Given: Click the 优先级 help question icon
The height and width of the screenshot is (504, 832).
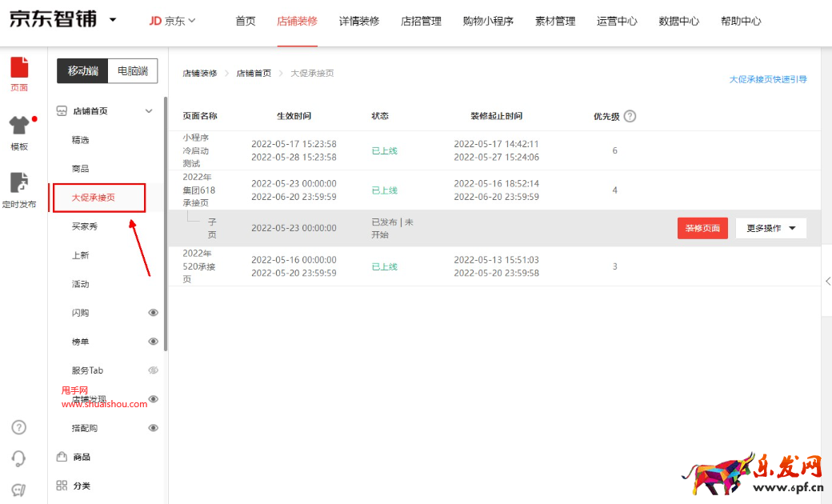Looking at the screenshot, I should tap(630, 116).
